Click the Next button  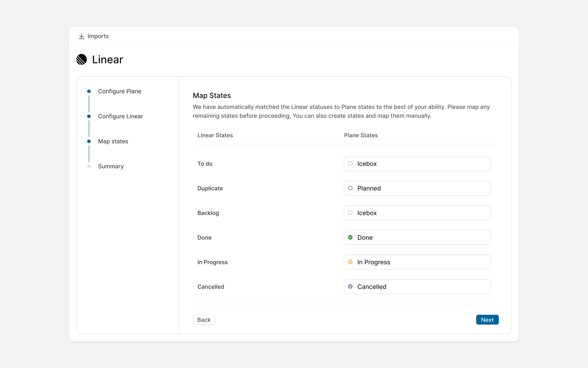pyautogui.click(x=487, y=320)
